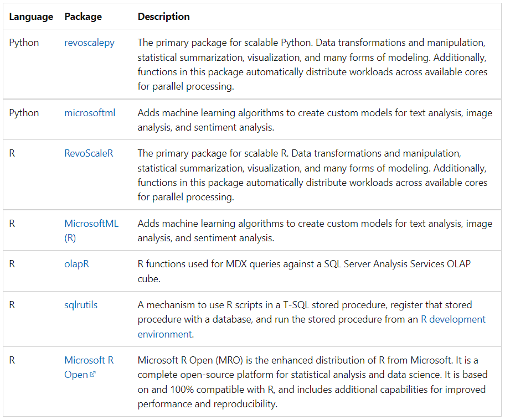Click the R language cell beside Microsoft R Open
The height and width of the screenshot is (420, 505).
(x=12, y=360)
